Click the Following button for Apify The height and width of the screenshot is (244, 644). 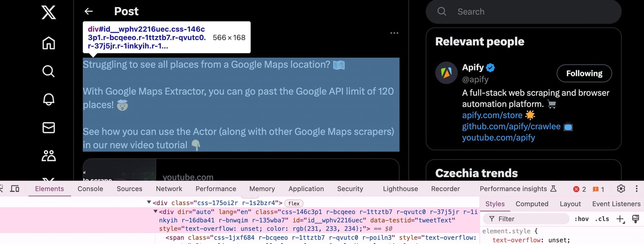(584, 73)
